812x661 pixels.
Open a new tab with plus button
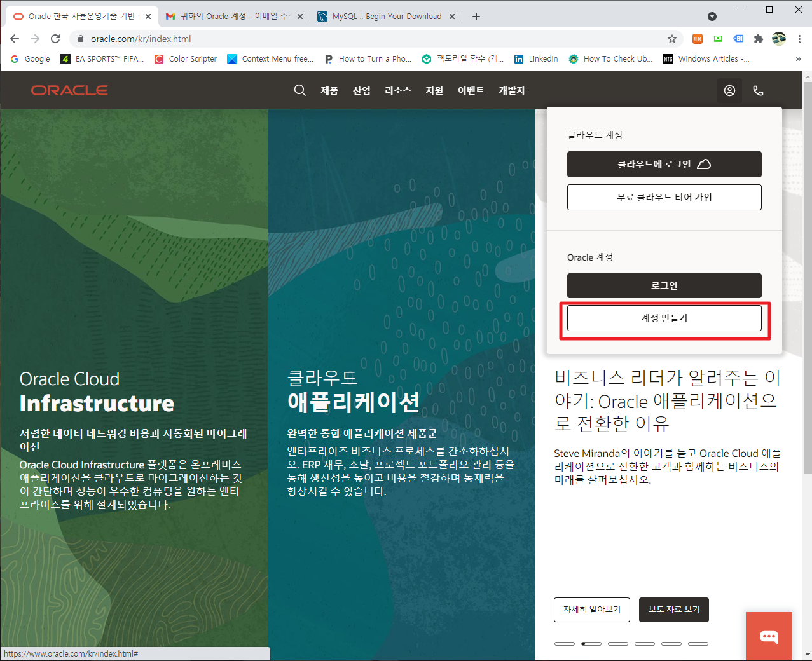(476, 17)
